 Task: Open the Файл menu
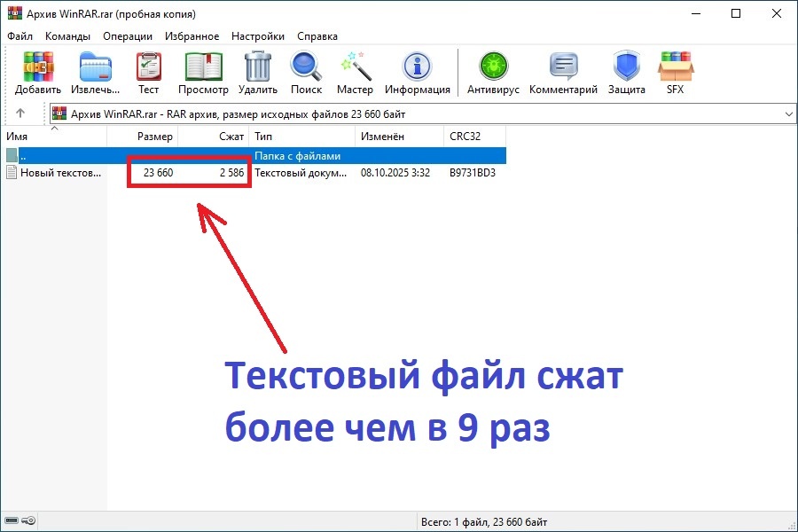coord(20,36)
